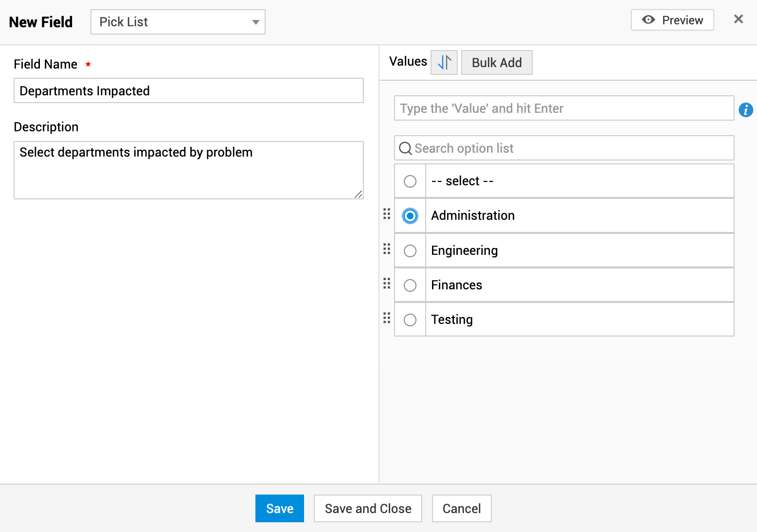Screen dimensions: 757x532
Task: Select the '-- select --' radio option
Action: point(410,181)
